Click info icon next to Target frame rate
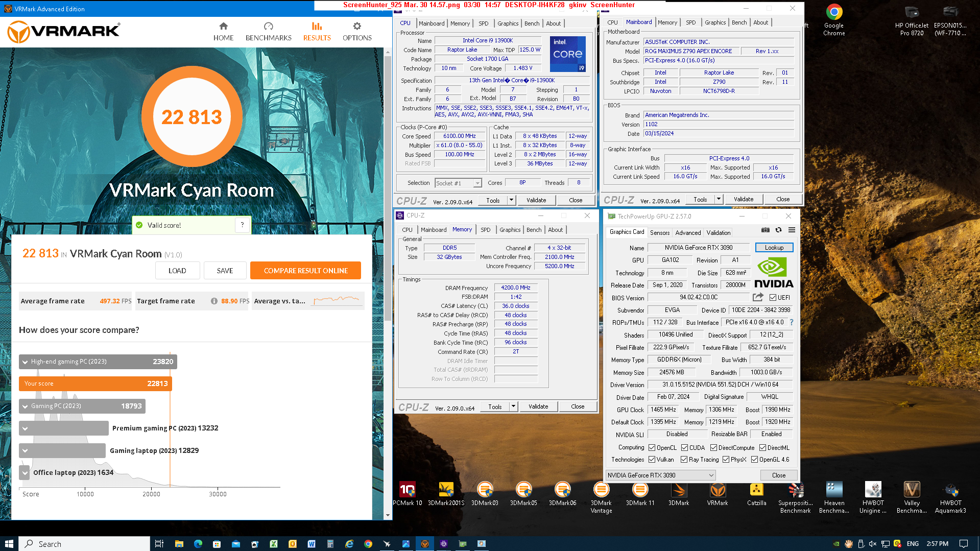The width and height of the screenshot is (980, 551). (x=214, y=301)
